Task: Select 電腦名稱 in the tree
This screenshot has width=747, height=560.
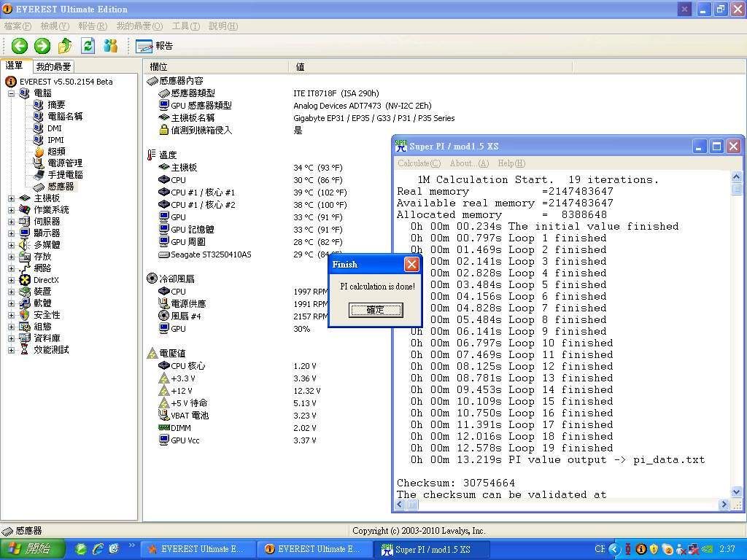Action: pyautogui.click(x=65, y=117)
